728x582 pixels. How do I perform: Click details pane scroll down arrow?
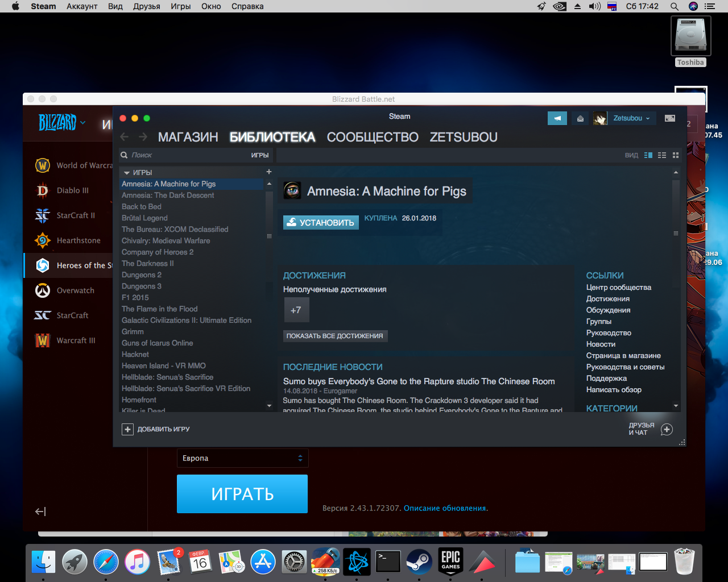(676, 406)
